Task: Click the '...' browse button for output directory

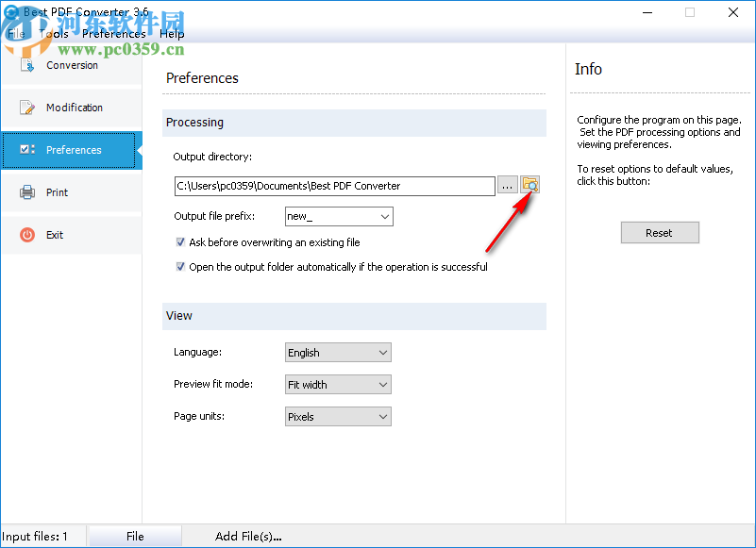Action: [508, 185]
